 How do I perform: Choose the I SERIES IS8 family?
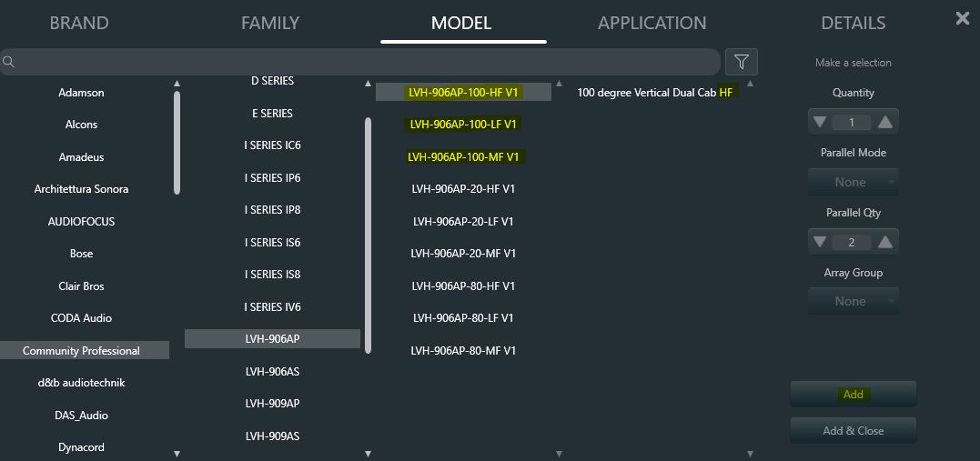tap(272, 275)
